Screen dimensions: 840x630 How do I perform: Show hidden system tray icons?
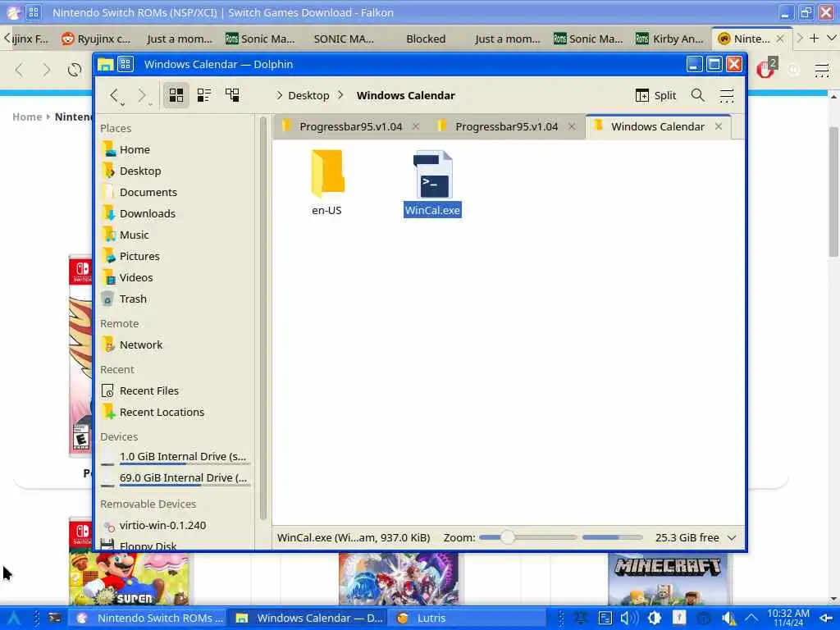pos(751,619)
